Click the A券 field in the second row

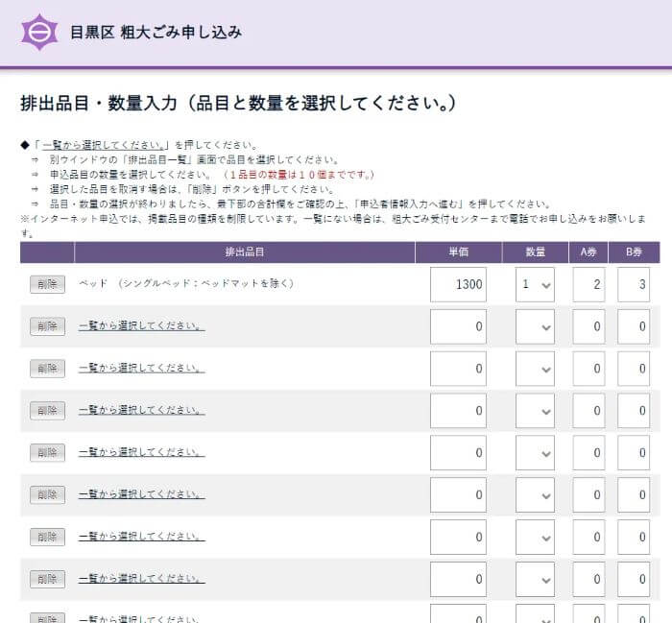[588, 326]
